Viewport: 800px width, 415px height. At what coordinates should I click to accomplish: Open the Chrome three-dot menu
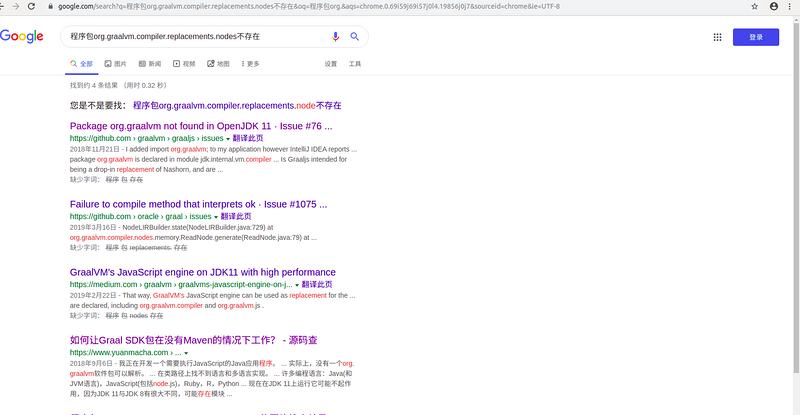pos(789,6)
